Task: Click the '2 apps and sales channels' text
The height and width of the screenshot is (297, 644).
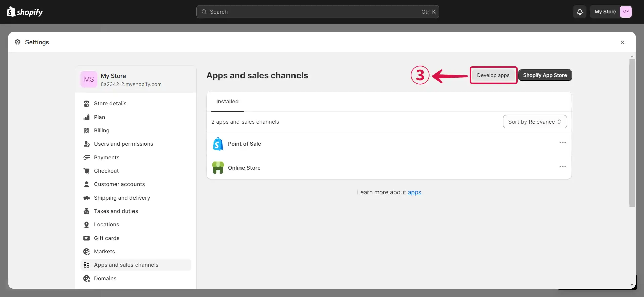Action: pos(245,122)
